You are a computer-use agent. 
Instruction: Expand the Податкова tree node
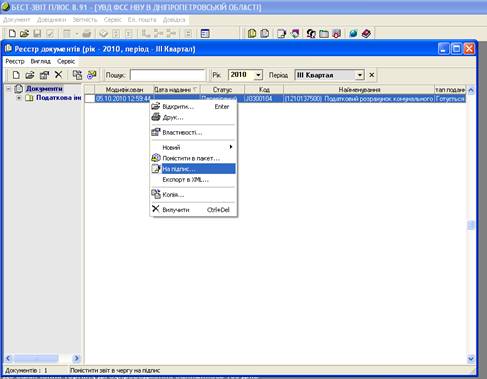coord(19,98)
